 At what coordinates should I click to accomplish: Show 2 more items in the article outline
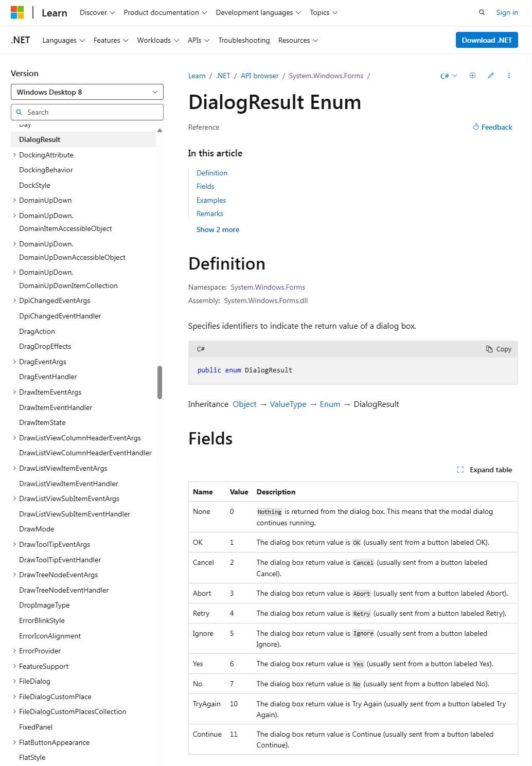218,229
